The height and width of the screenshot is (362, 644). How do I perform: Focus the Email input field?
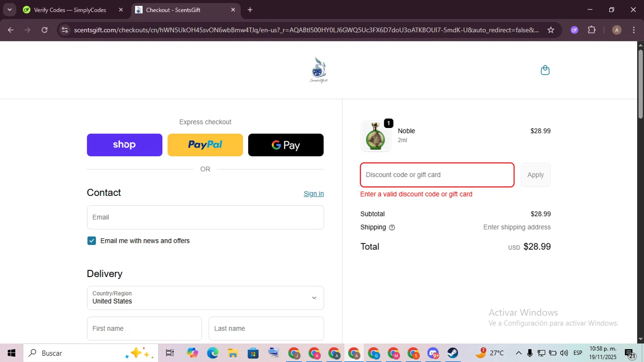[205, 217]
